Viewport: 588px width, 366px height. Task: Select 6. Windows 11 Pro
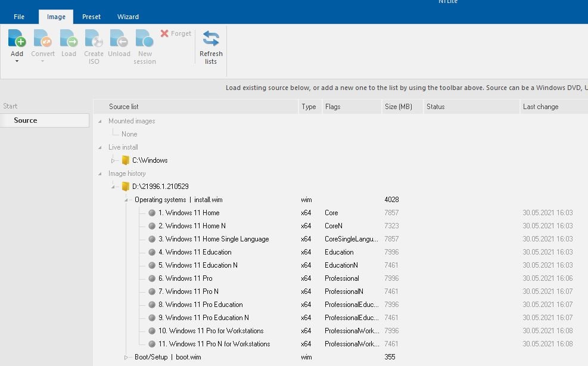185,278
